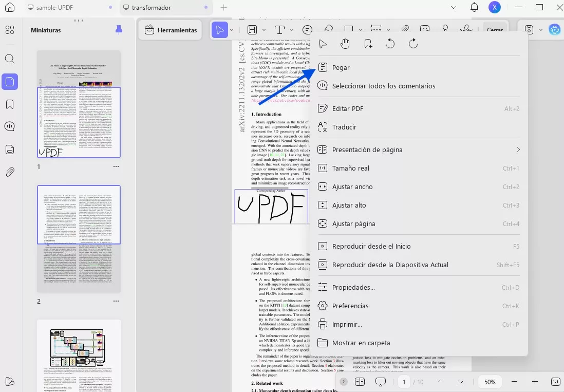This screenshot has width=564, height=392.
Task: Add a new tab with plus
Action: click(224, 8)
